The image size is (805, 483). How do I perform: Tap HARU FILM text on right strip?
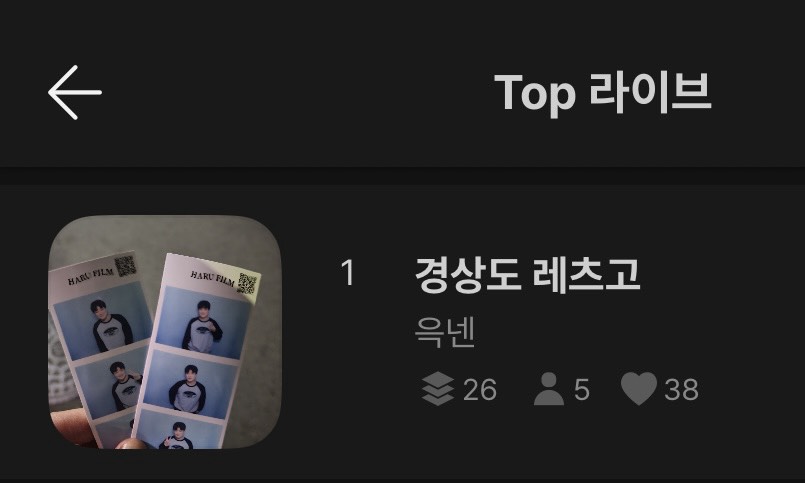tap(212, 279)
